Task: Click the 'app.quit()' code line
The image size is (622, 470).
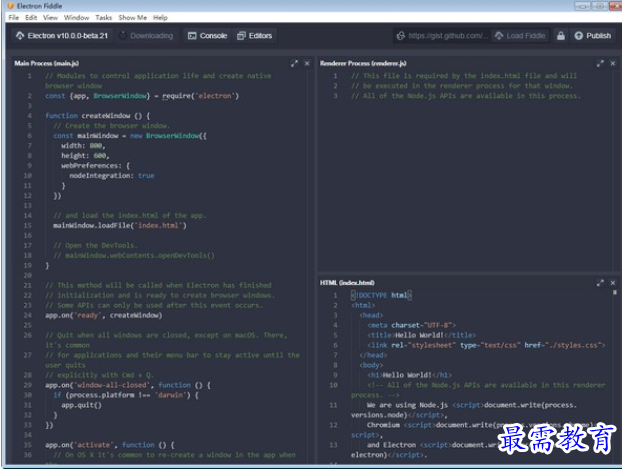Action: (x=81, y=405)
